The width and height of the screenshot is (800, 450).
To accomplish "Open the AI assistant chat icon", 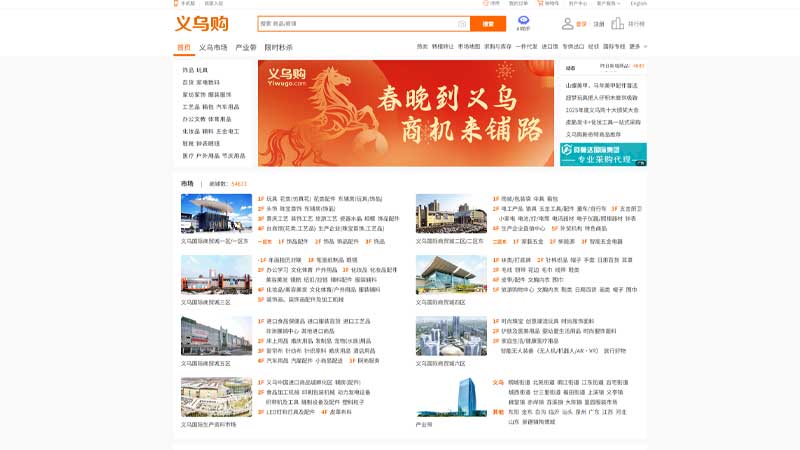I will click(524, 20).
